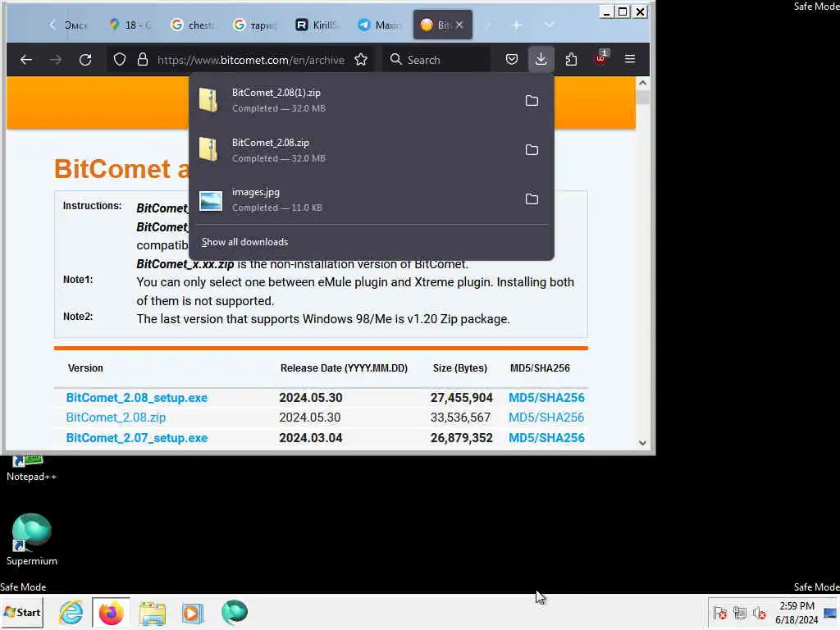Show site security padlock info
The height and width of the screenshot is (630, 840).
click(143, 59)
